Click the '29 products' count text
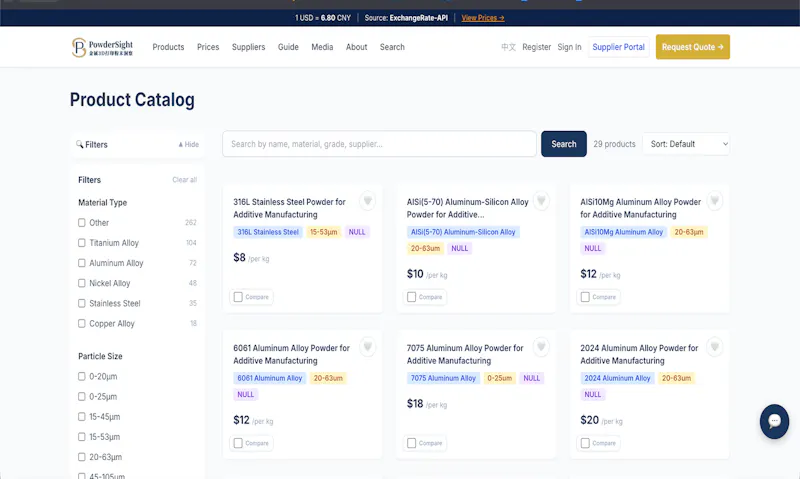 point(614,144)
